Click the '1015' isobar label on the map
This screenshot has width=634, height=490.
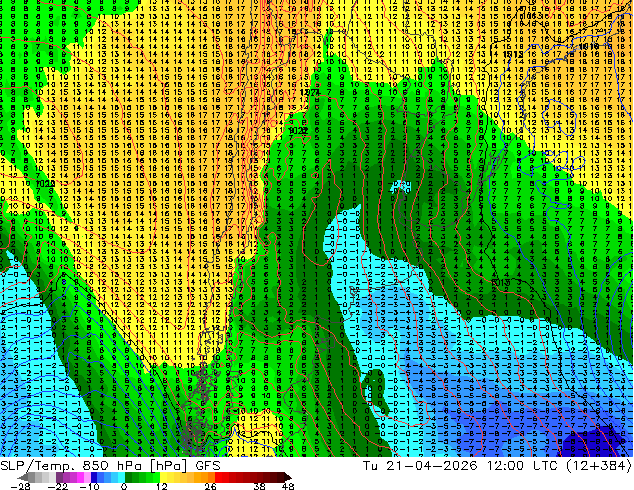click(x=500, y=283)
